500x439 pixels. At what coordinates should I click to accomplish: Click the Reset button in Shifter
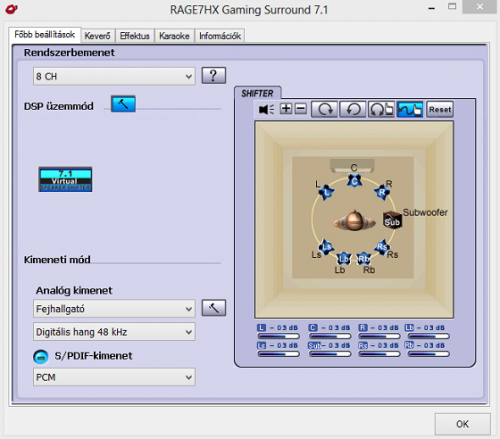coord(440,109)
